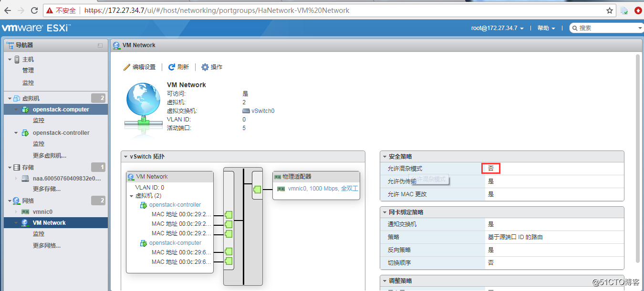Collapse the openstack-computer tree node
Image resolution: width=644 pixels, height=291 pixels.
click(16, 110)
